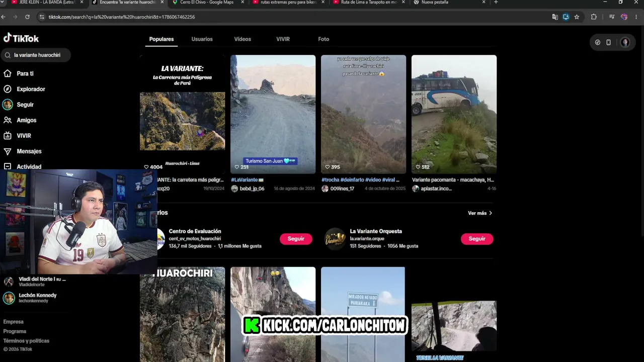The image size is (644, 362).
Task: Select the Populares tab
Action: [x=162, y=39]
